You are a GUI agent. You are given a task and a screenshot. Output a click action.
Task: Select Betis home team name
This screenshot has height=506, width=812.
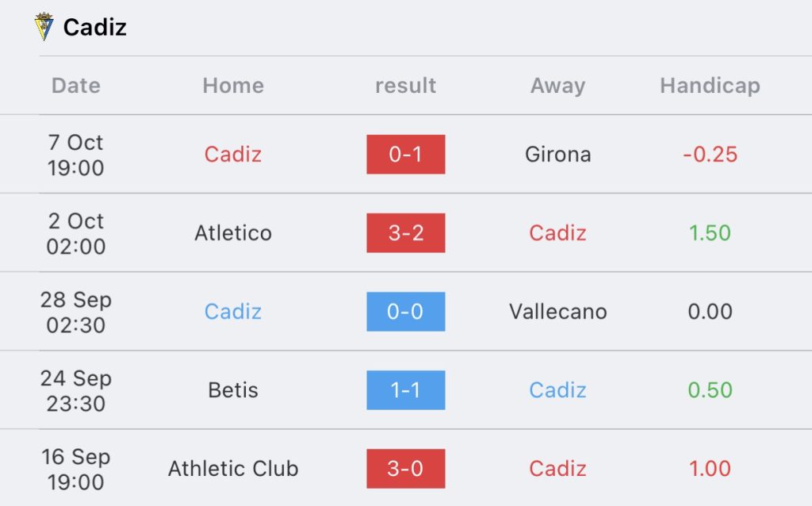[x=233, y=390]
